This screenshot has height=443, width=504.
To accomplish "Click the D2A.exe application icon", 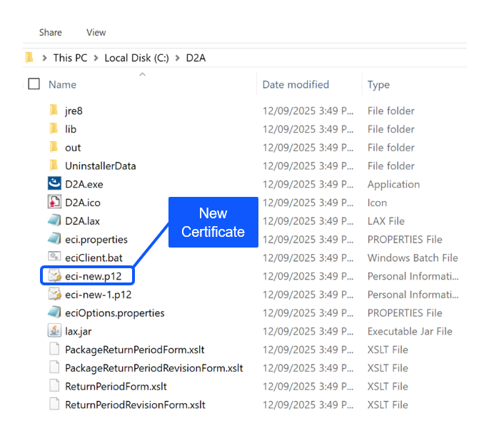I will 54,184.
